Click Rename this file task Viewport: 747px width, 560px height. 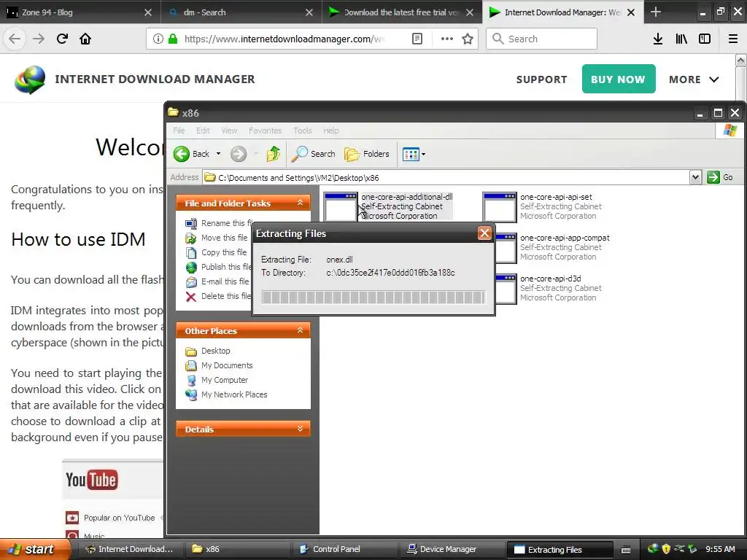(219, 223)
